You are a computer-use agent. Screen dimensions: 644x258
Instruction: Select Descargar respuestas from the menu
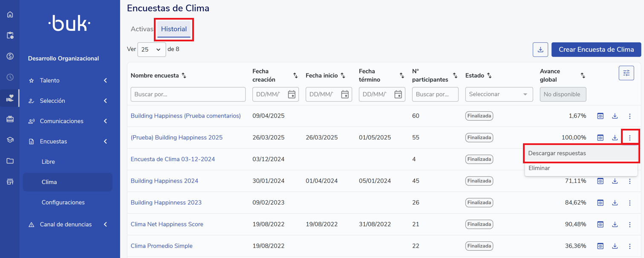click(x=557, y=153)
